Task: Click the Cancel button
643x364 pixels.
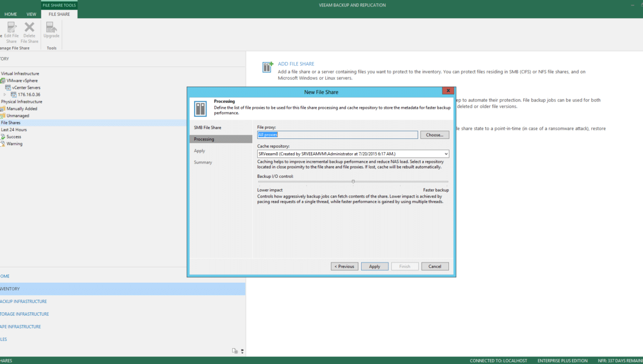Action: [x=435, y=267]
